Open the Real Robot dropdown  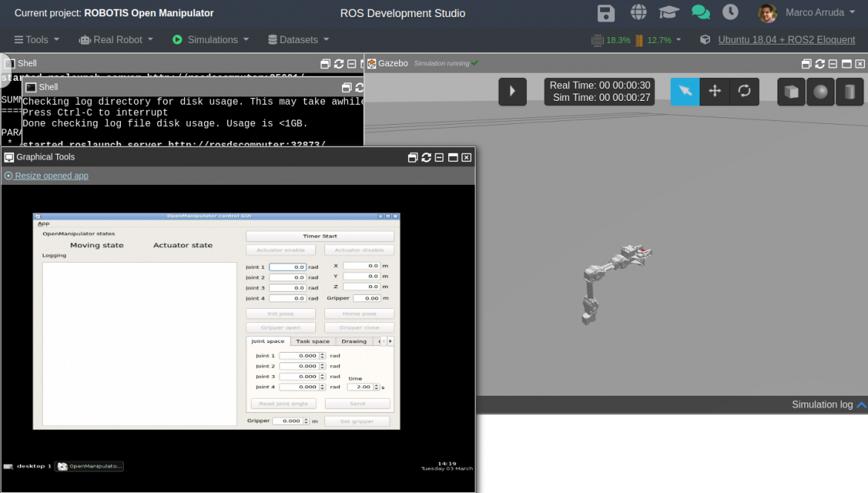pos(116,40)
